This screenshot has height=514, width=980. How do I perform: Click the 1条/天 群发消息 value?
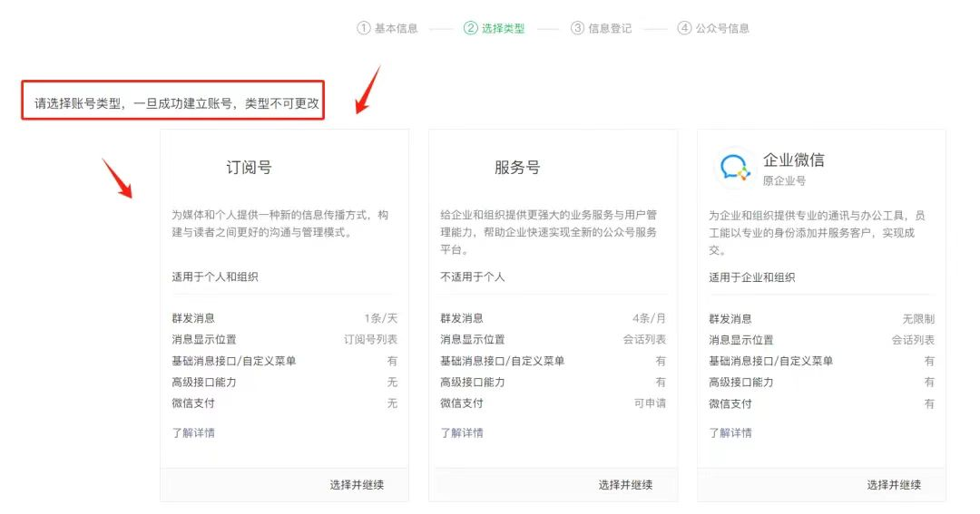click(x=381, y=318)
